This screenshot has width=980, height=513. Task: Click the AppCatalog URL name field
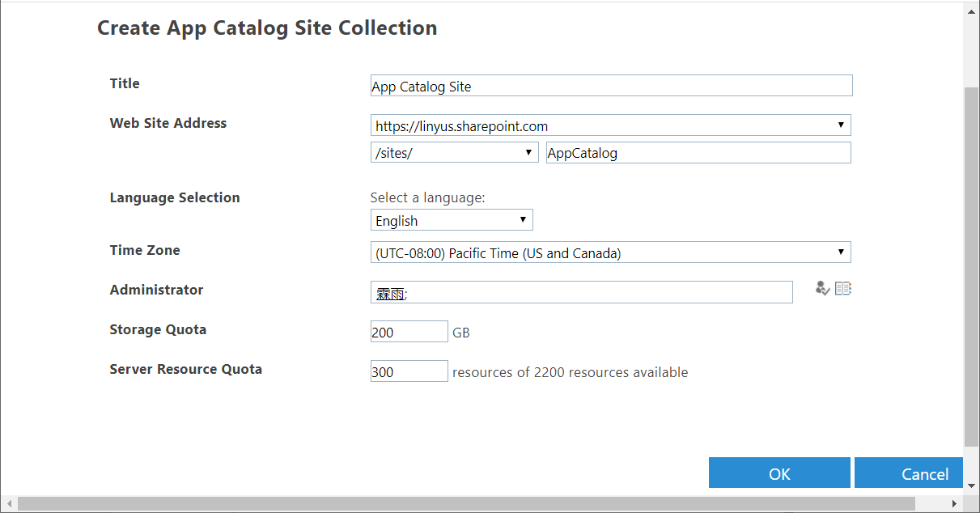click(698, 152)
